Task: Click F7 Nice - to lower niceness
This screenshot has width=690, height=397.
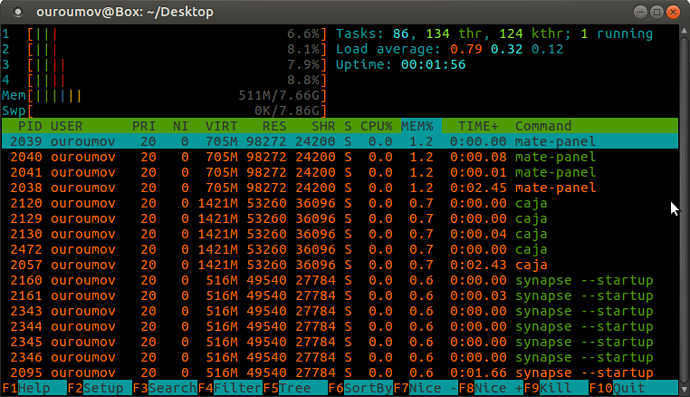Action: click(426, 388)
